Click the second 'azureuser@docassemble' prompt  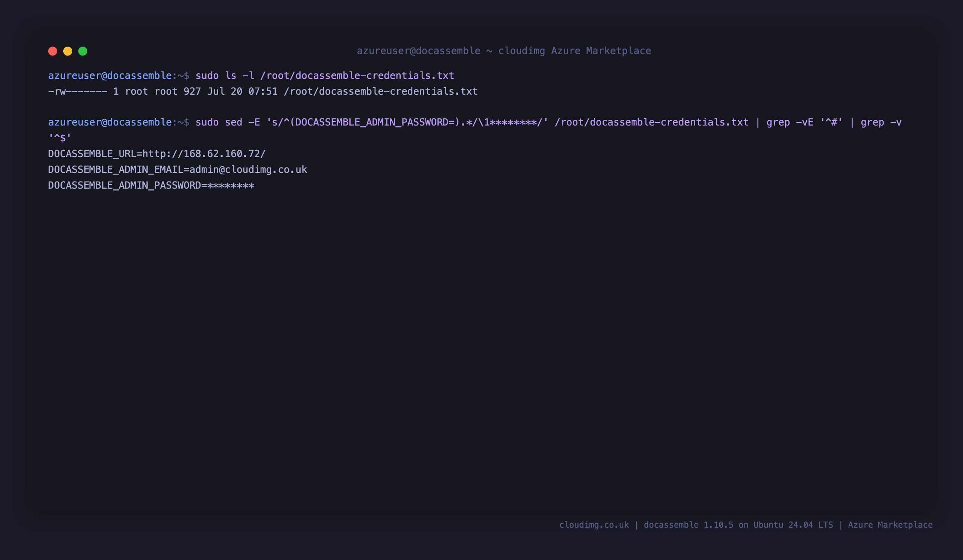110,122
